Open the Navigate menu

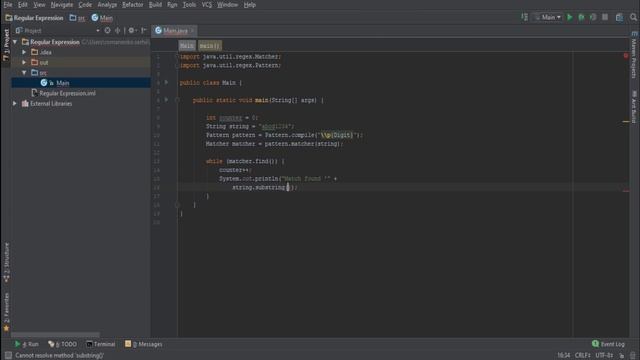pyautogui.click(x=62, y=5)
